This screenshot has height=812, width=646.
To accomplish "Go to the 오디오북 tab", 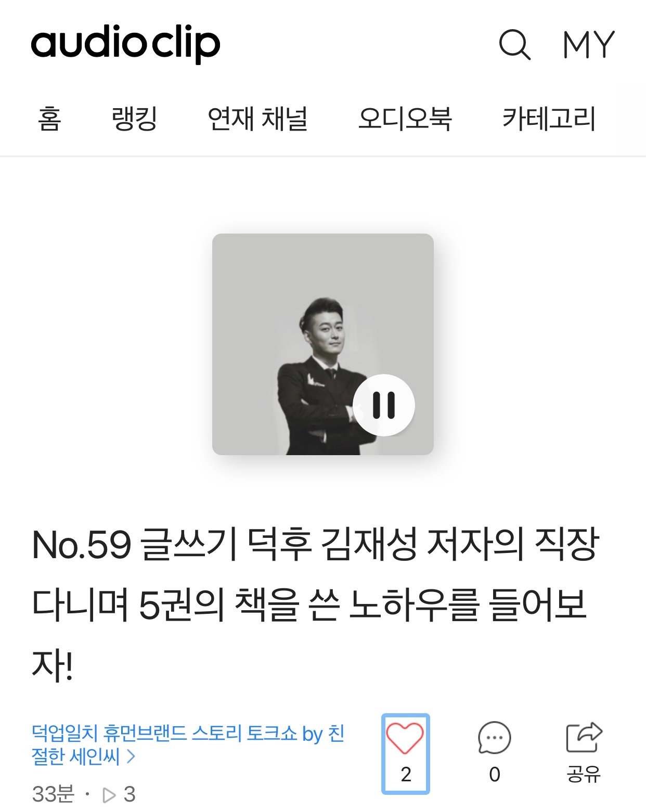I will 405,119.
